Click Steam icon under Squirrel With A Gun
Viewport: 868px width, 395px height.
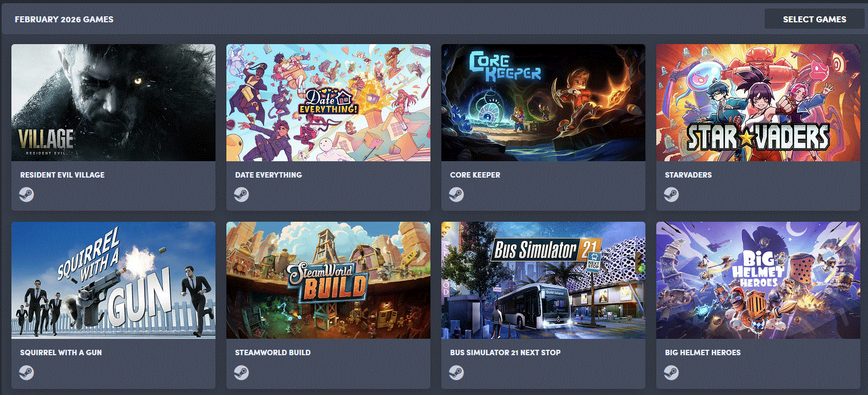click(x=27, y=372)
